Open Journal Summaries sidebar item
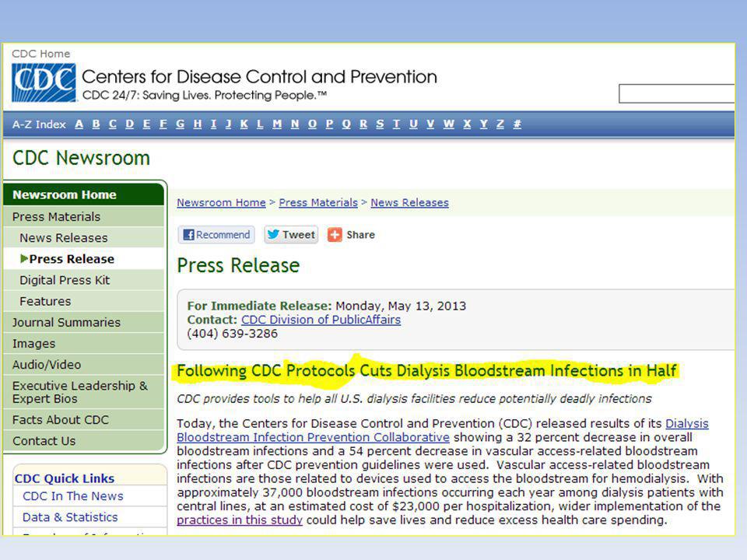The width and height of the screenshot is (747, 560). click(x=84, y=322)
